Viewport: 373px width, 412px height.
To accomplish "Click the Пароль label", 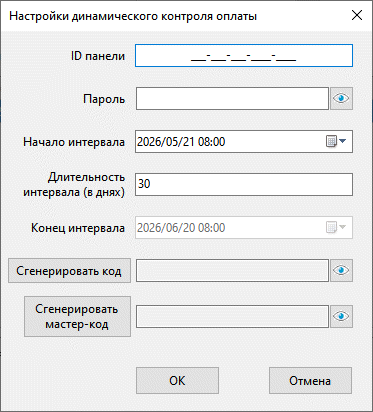I will (104, 99).
